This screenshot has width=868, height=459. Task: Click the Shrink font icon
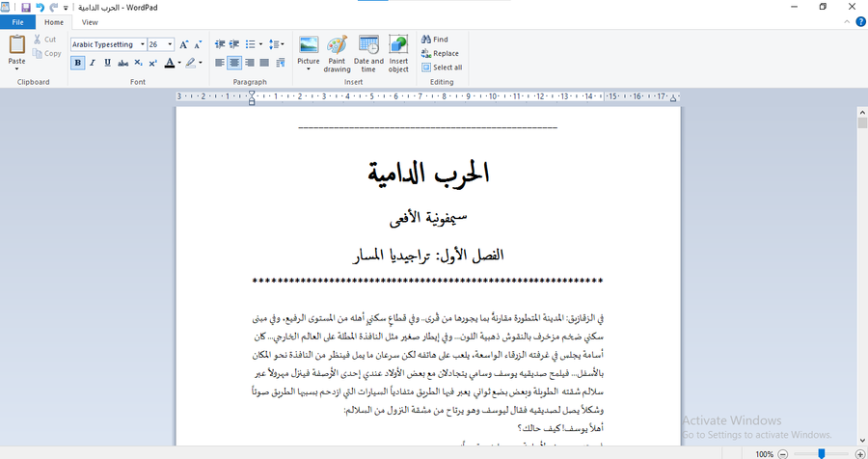click(198, 44)
